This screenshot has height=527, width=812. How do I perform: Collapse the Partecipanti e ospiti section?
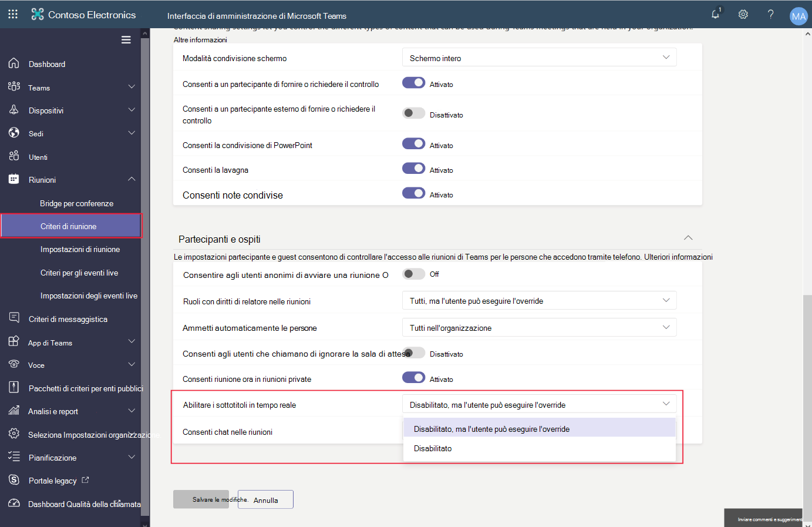click(688, 238)
